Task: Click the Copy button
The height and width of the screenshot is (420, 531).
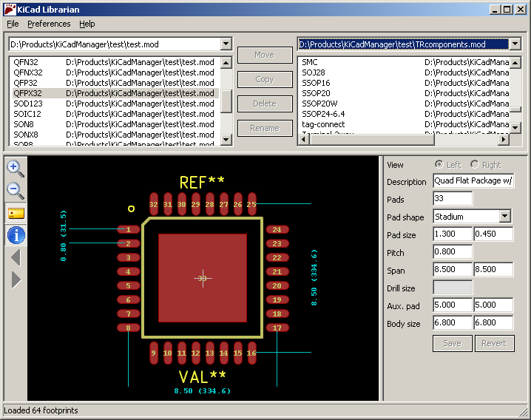Action: [265, 79]
